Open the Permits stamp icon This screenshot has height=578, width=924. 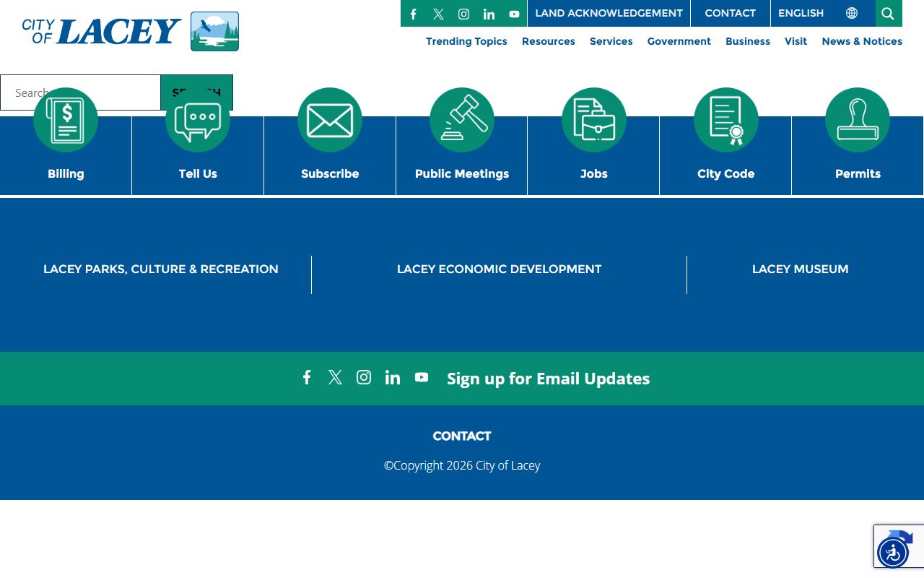click(x=858, y=120)
